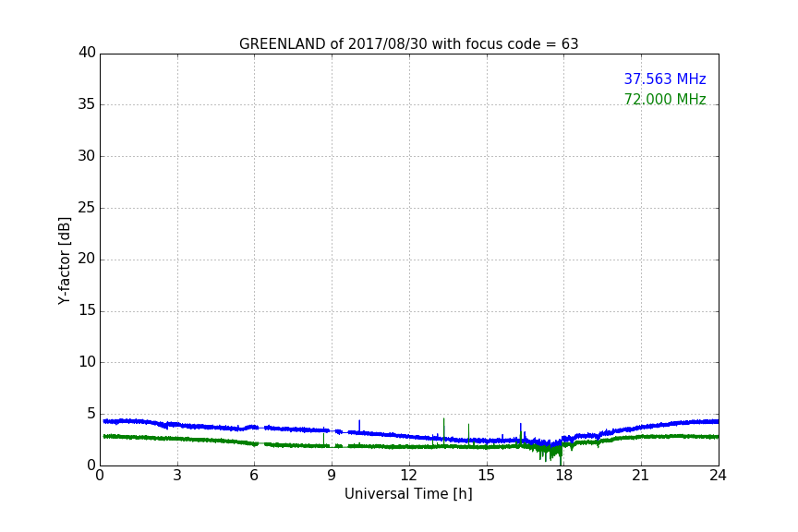Click the 'Universal Time [h]' axis label
This screenshot has width=798, height=532.
point(408,494)
